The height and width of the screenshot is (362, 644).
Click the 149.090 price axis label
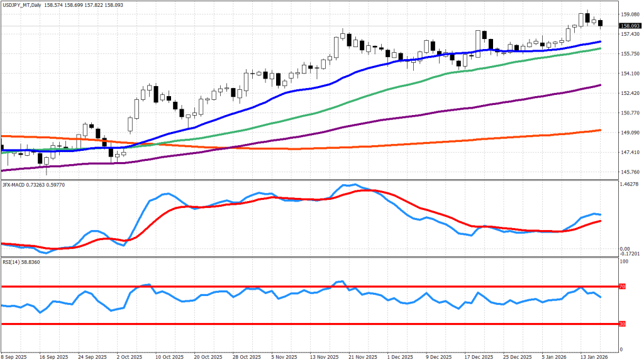click(630, 133)
